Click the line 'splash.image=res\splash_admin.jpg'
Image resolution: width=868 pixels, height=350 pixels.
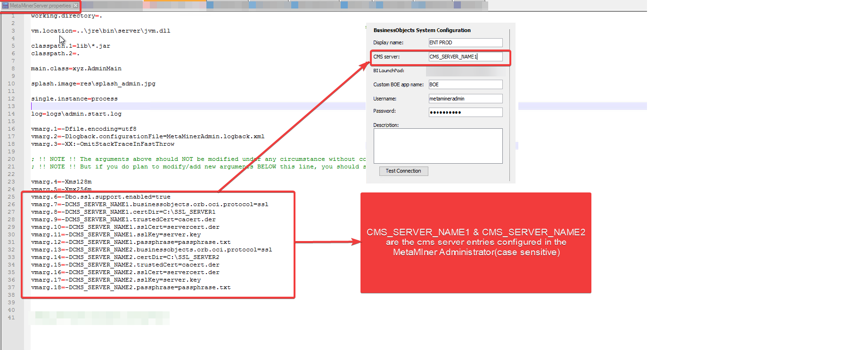click(x=93, y=84)
